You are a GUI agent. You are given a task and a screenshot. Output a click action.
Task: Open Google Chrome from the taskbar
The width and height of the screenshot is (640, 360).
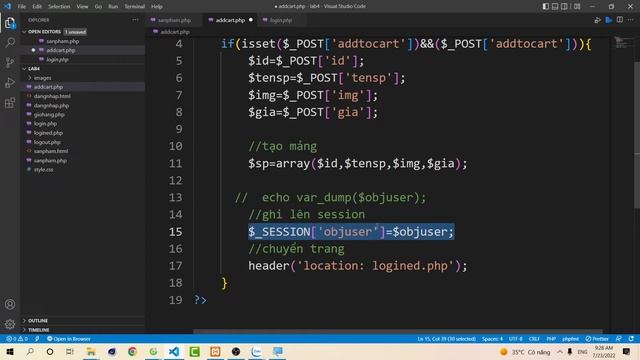(x=132, y=351)
